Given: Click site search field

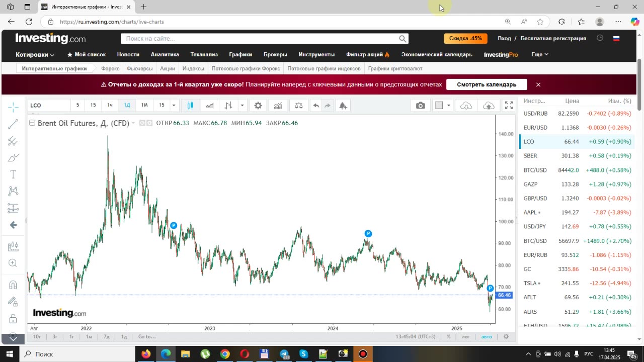Looking at the screenshot, I should 265,39.
